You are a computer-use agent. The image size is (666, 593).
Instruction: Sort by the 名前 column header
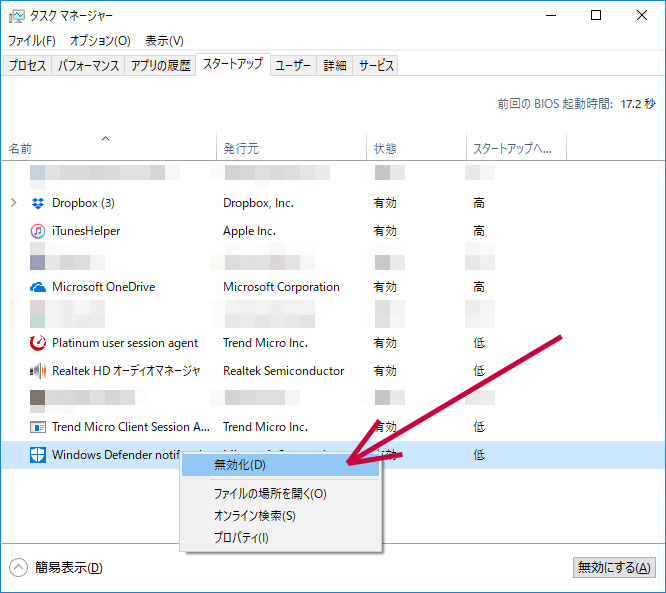click(109, 147)
